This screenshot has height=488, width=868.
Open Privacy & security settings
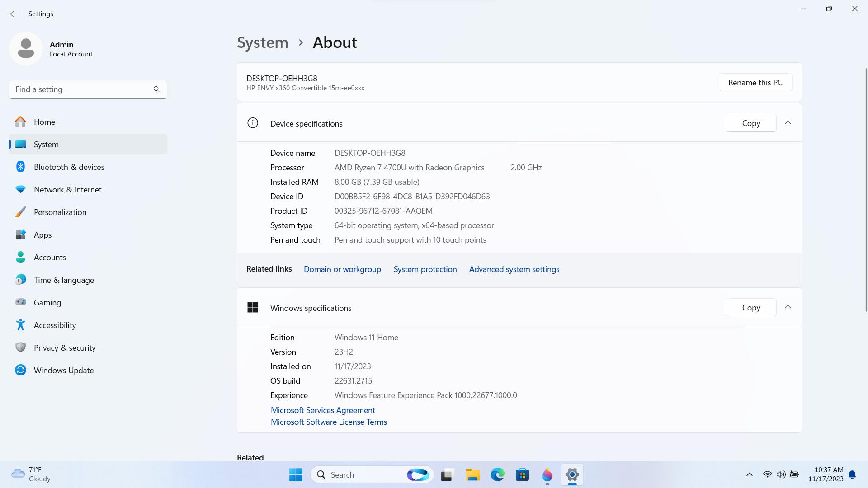88,347
